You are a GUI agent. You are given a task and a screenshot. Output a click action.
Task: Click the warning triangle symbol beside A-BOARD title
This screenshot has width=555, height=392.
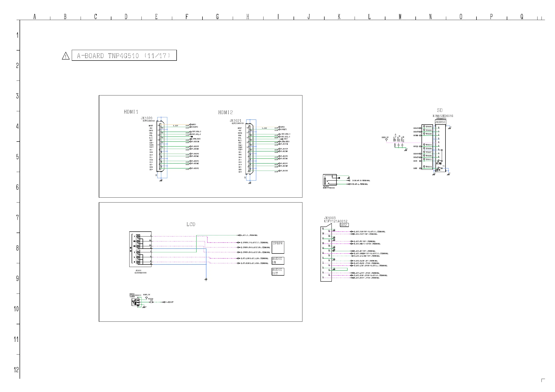pos(65,56)
